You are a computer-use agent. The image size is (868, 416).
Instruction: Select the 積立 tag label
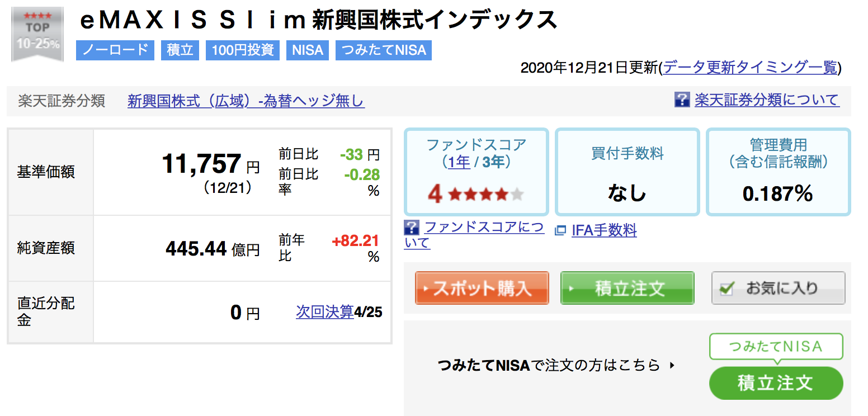(180, 50)
